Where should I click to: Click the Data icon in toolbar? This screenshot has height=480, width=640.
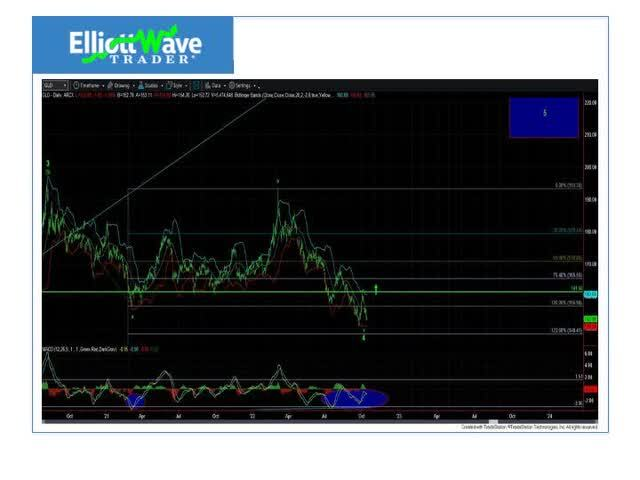pos(207,86)
